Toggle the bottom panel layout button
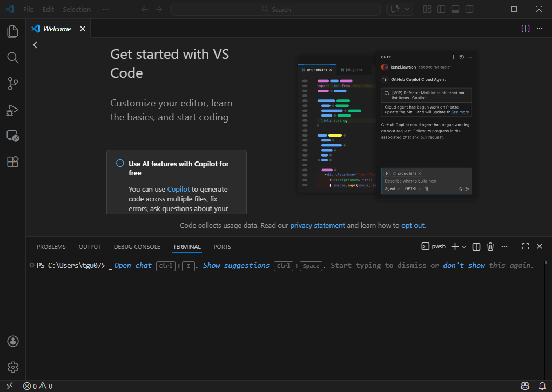 455,9
